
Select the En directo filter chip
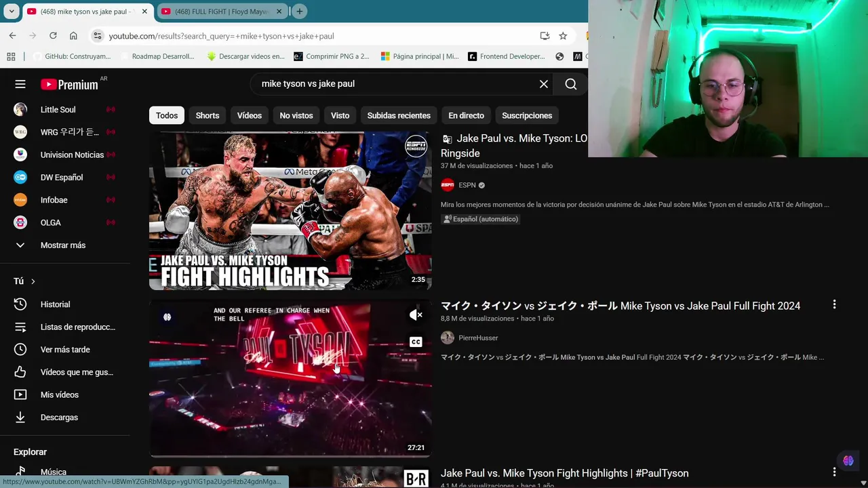(466, 115)
